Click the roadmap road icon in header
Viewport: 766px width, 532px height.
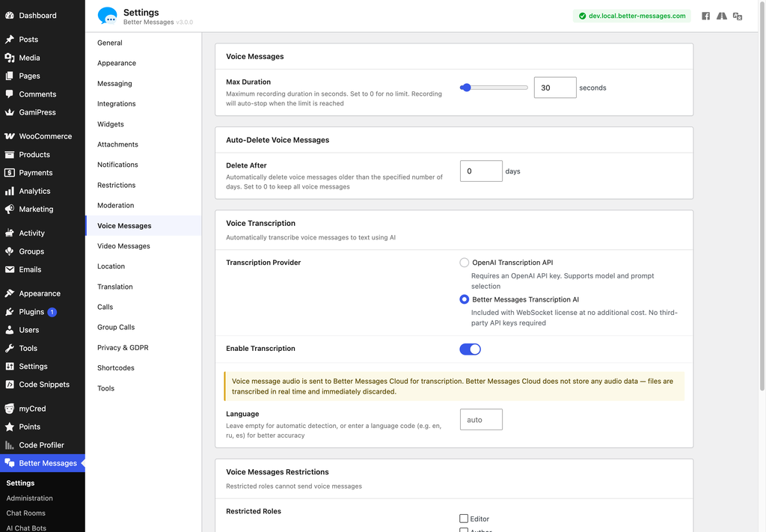pos(722,16)
